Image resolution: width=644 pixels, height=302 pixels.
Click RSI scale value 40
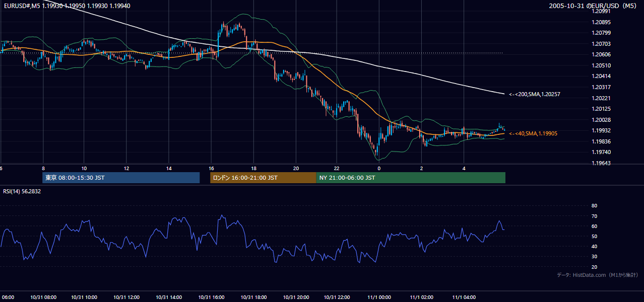(x=594, y=246)
